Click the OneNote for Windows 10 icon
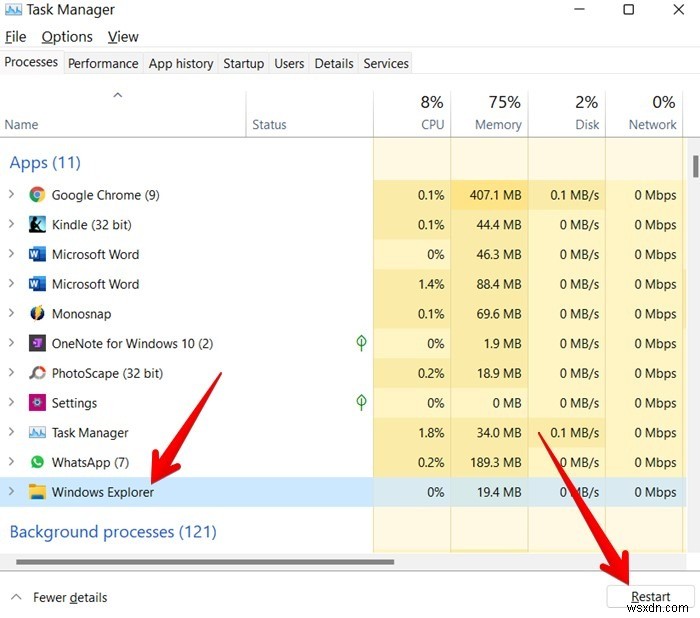700x618 pixels. (37, 343)
